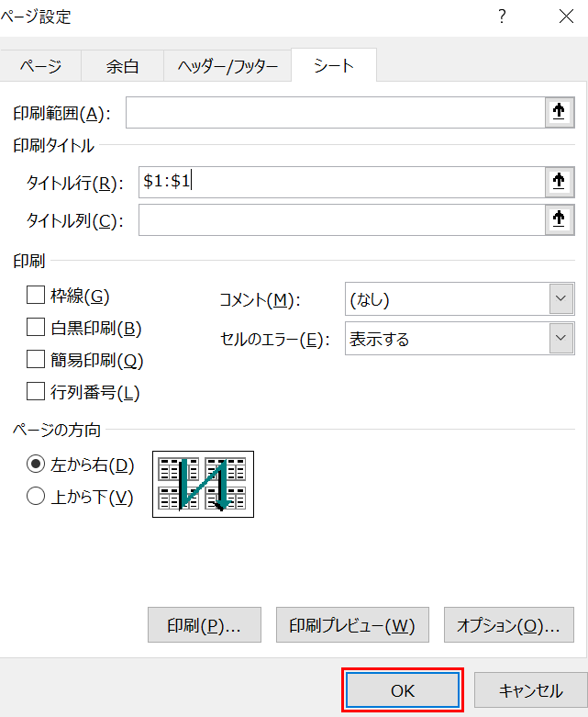Click the help question mark icon
Image resolution: width=588 pixels, height=717 pixels.
click(502, 17)
